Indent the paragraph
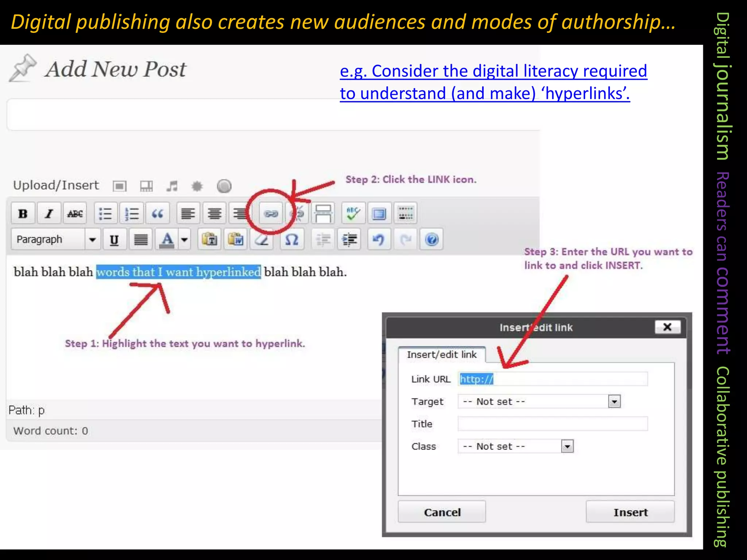The width and height of the screenshot is (747, 560). point(349,240)
